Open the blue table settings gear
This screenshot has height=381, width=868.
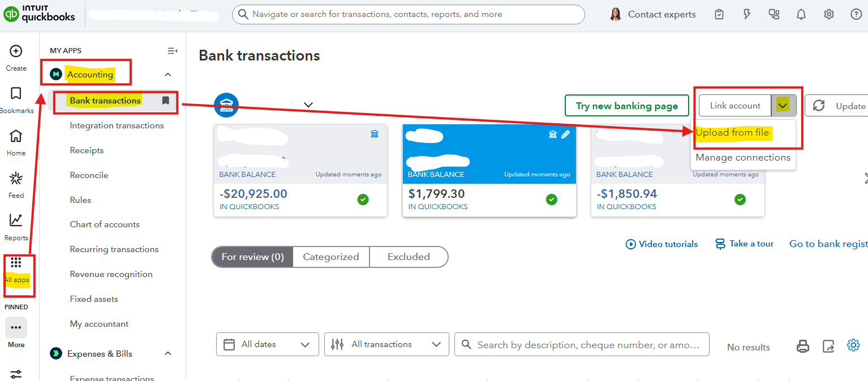pos(853,345)
